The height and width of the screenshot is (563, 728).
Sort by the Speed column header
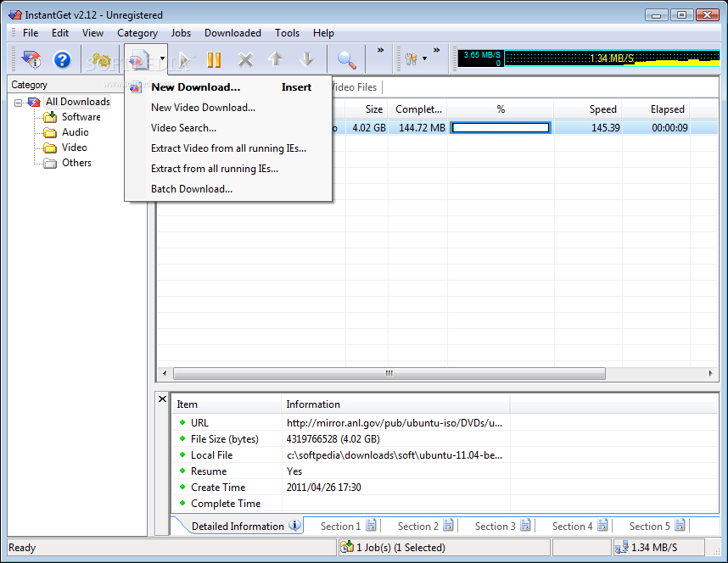pyautogui.click(x=587, y=109)
